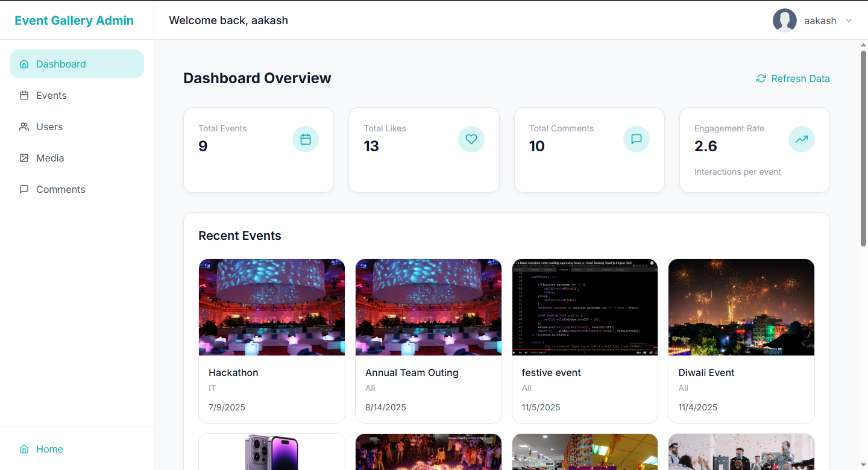Open the Users section
868x470 pixels.
[x=77, y=127]
